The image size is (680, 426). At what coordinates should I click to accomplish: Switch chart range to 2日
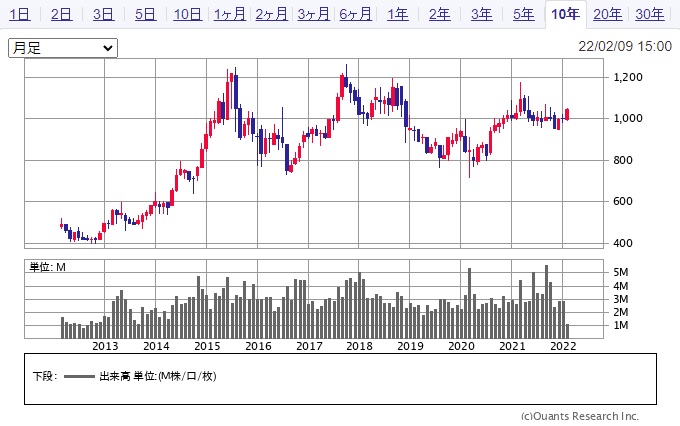(61, 14)
